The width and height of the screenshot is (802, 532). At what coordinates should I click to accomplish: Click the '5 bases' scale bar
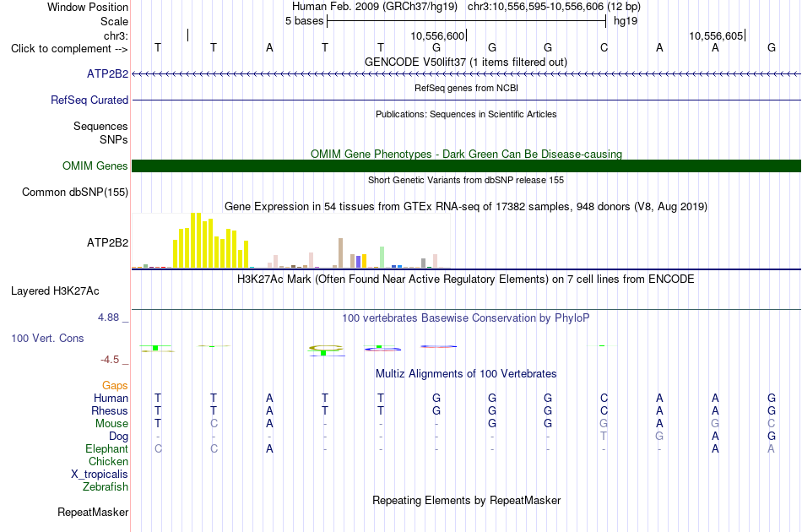(466, 21)
